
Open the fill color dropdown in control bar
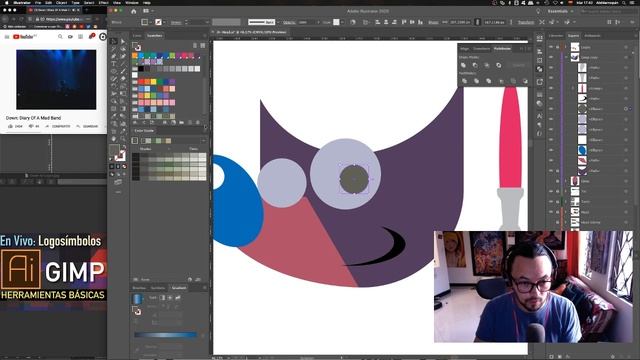tap(151, 22)
